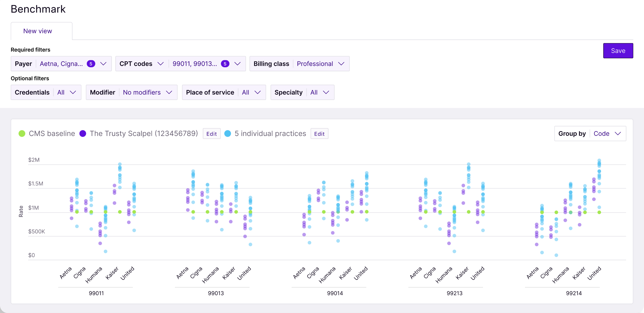Click the Payer count badge showing 5
The width and height of the screenshot is (644, 313).
tap(91, 64)
